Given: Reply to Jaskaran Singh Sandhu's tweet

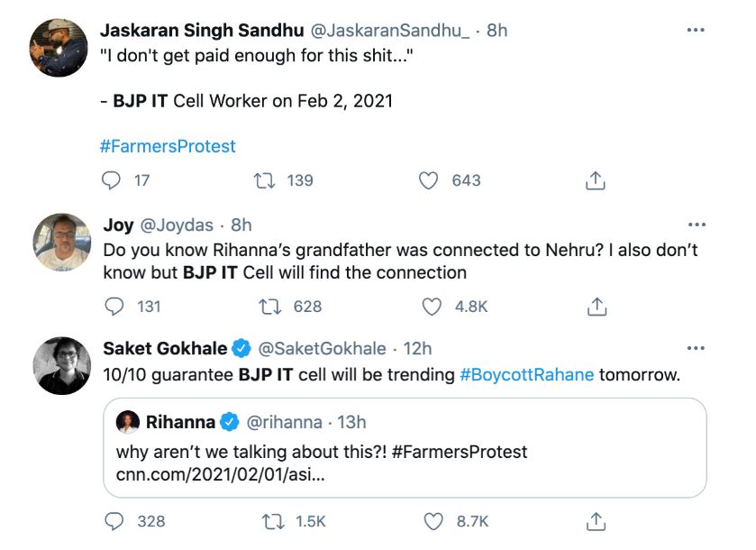Looking at the screenshot, I should (112, 180).
